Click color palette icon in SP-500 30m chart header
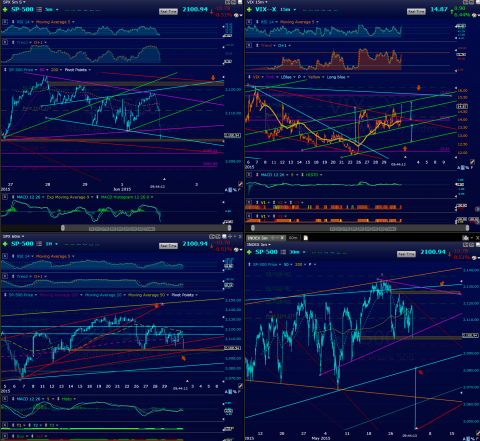 pos(475,257)
